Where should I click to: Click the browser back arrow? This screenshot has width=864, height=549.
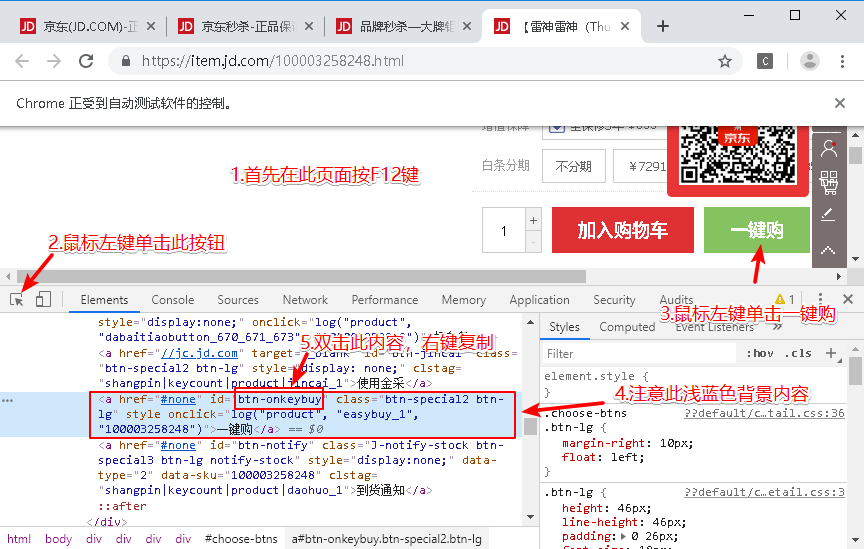[22, 61]
